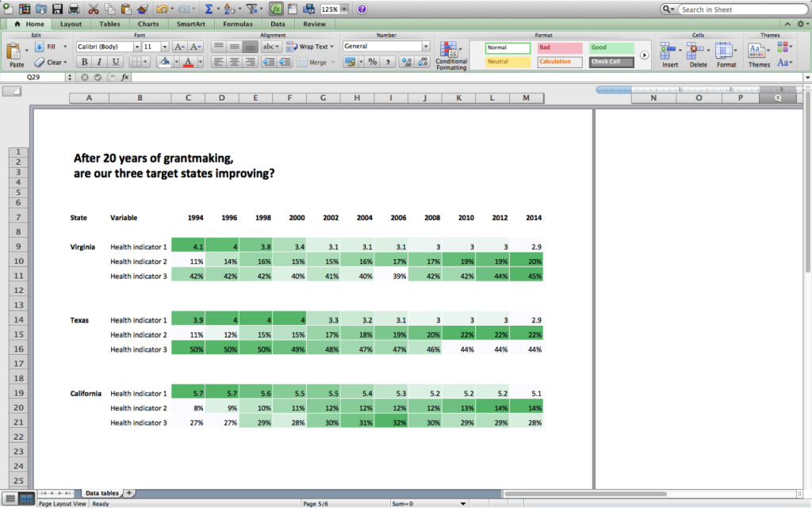Screen dimensions: 812x508
Task: Apply the Neutral cell style
Action: [x=508, y=62]
